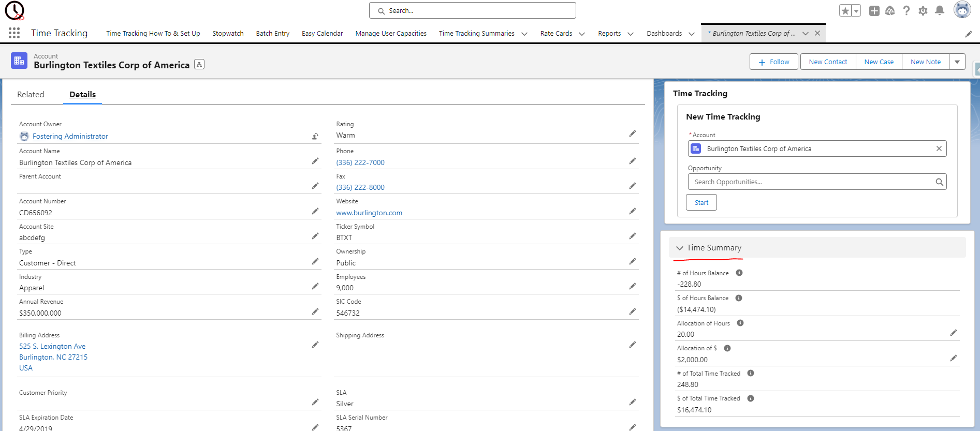Image resolution: width=980 pixels, height=431 pixels.
Task: Edit the Customer Priority pencil
Action: click(315, 402)
